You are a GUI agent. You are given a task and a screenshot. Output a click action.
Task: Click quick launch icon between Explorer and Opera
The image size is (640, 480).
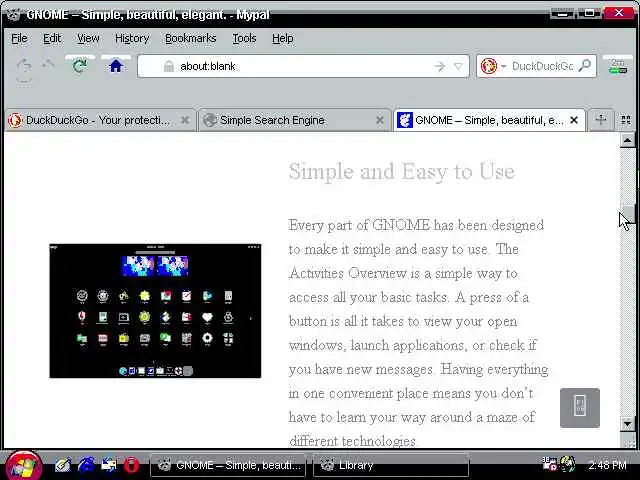(x=109, y=465)
